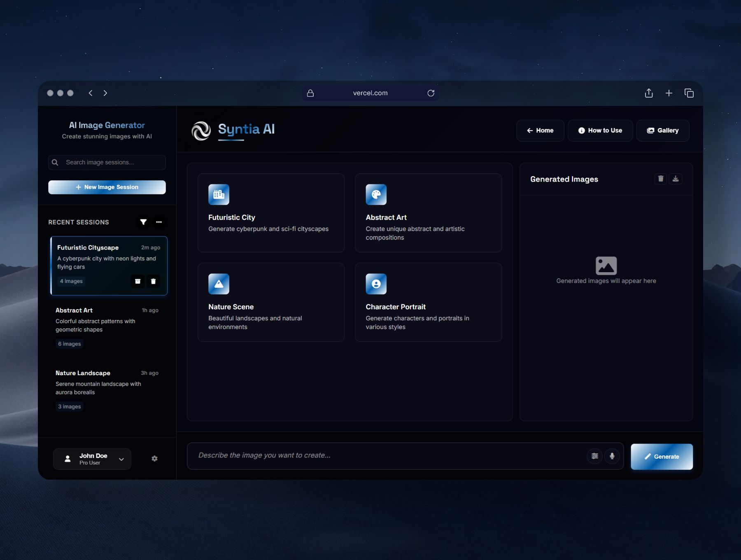
Task: Activate microphone voice input
Action: [612, 456]
